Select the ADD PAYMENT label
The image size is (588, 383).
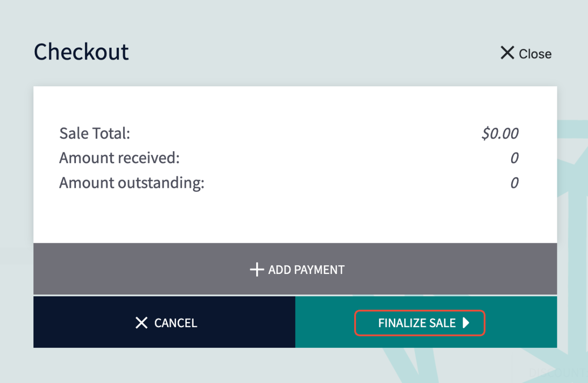point(306,270)
